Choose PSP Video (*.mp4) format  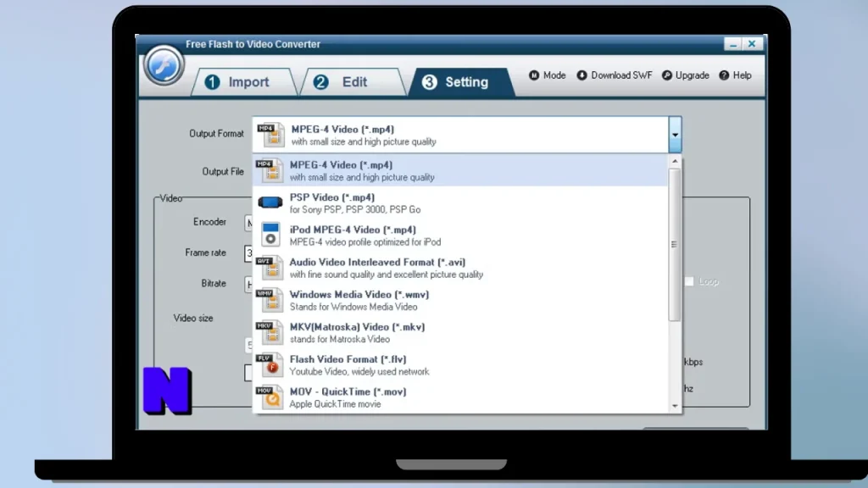[460, 203]
